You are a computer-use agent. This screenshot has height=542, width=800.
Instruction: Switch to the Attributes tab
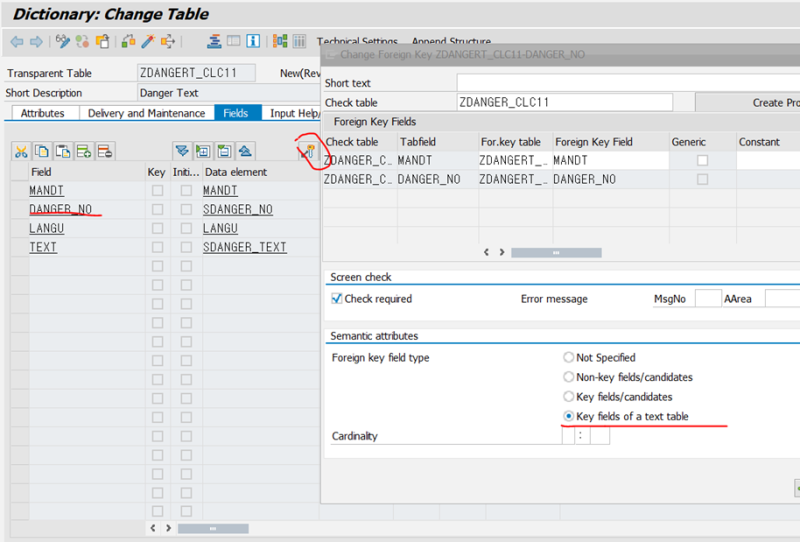click(x=42, y=113)
